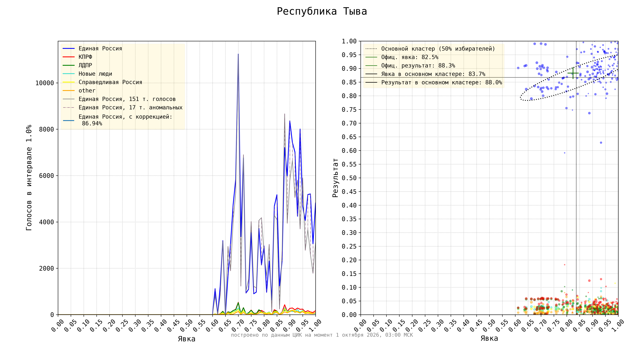The width and height of the screenshot is (644, 342).
Task: Click the 0.25 tick on the Результат axis
Action: tap(349, 247)
